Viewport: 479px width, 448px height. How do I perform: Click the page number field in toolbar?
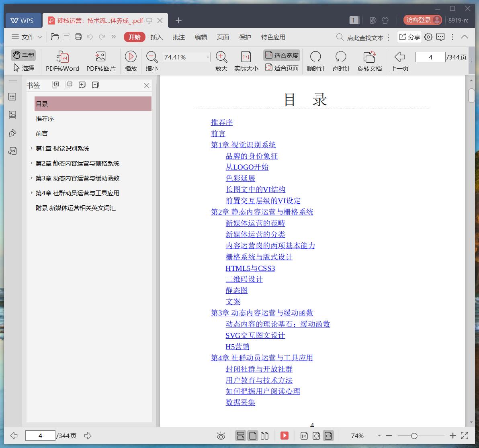(430, 57)
